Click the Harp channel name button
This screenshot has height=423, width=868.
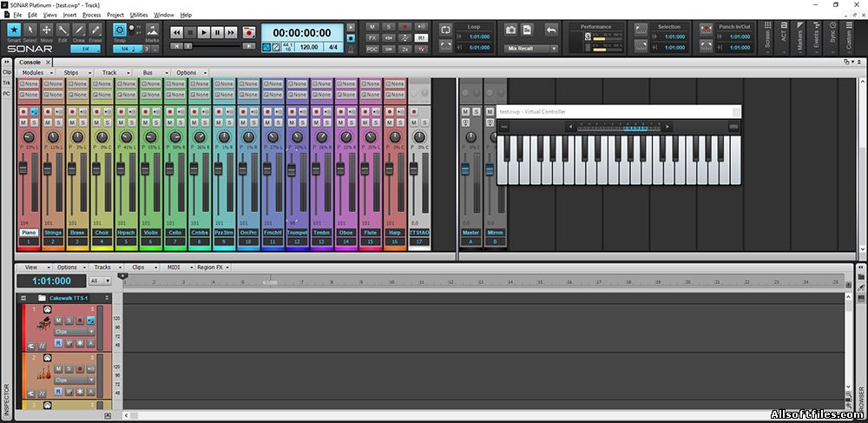pyautogui.click(x=395, y=233)
